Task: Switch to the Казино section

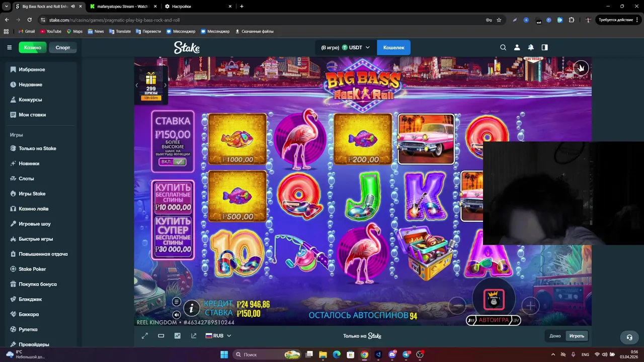Action: (x=33, y=47)
